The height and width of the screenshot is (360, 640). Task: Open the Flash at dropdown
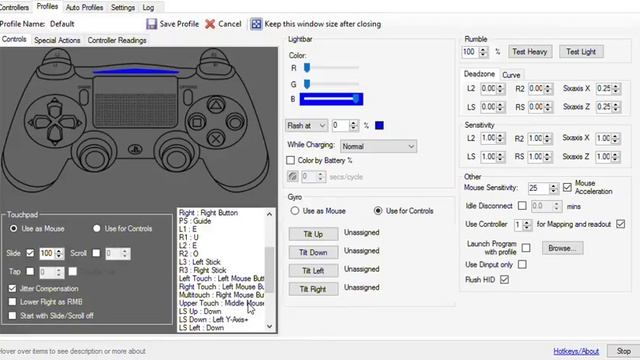[x=306, y=126]
